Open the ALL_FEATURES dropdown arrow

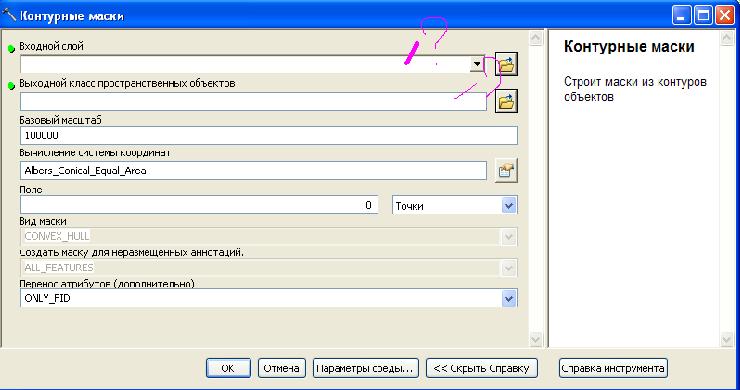tap(509, 268)
